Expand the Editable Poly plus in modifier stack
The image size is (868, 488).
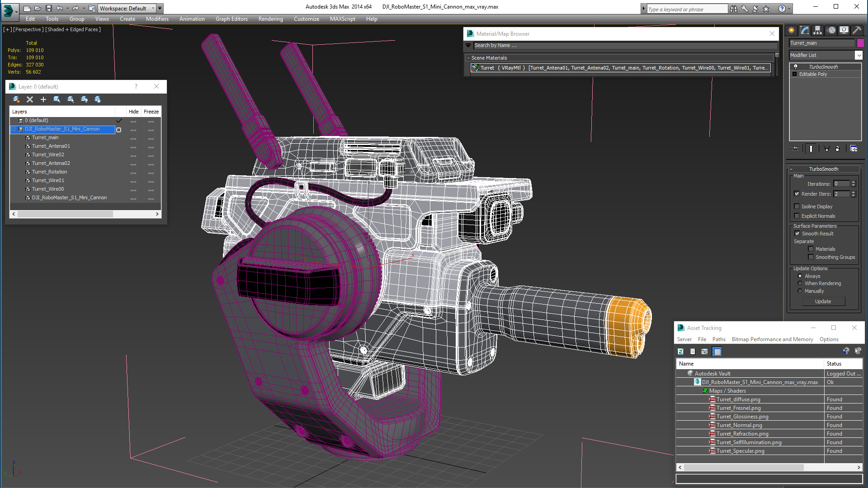pyautogui.click(x=795, y=74)
